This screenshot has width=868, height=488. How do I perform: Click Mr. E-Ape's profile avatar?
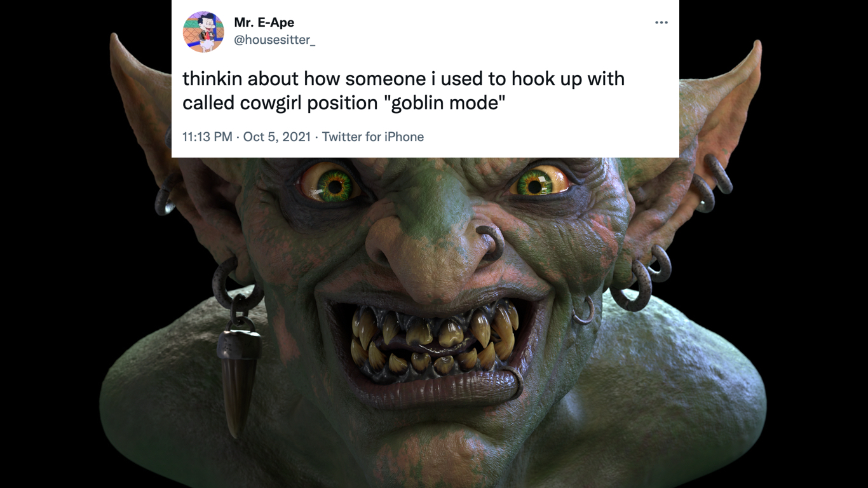[x=203, y=30]
